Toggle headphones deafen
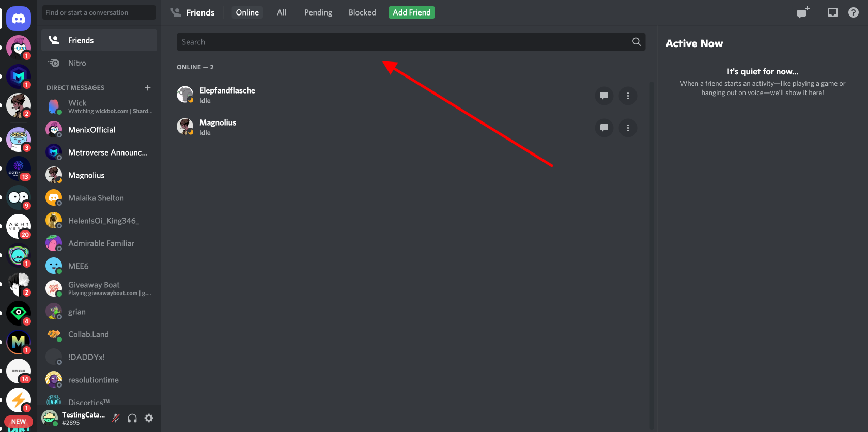The image size is (868, 432). (132, 418)
